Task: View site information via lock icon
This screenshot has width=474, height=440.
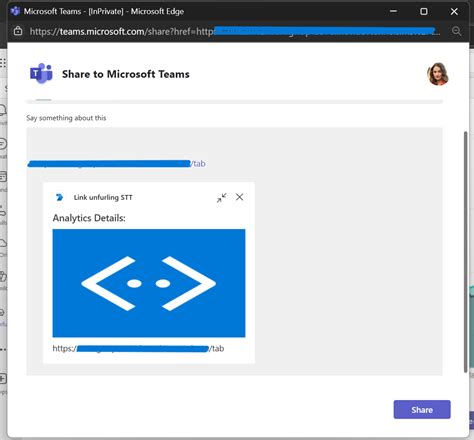Action: [18, 31]
